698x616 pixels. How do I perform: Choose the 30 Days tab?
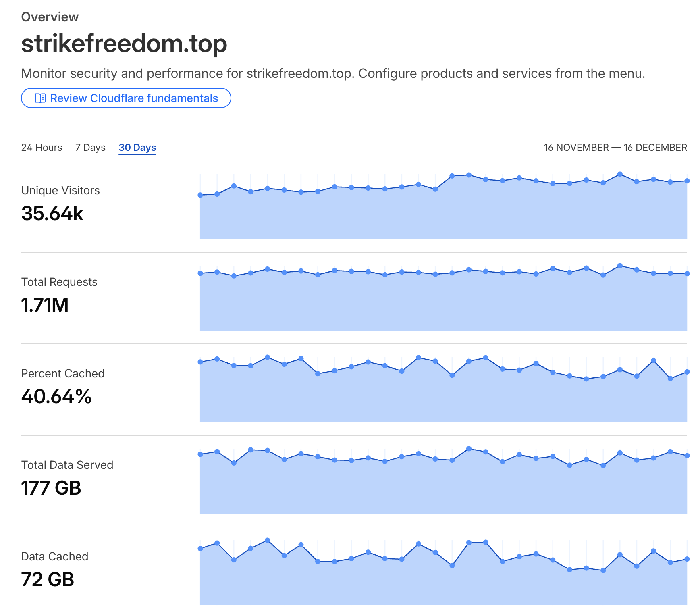pyautogui.click(x=137, y=148)
